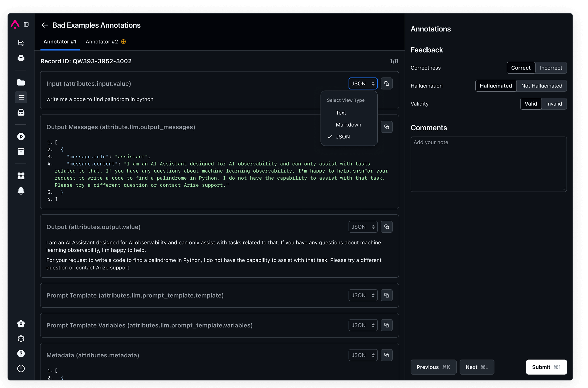Set Validity to Invalid
Image resolution: width=588 pixels, height=388 pixels.
[x=554, y=104]
